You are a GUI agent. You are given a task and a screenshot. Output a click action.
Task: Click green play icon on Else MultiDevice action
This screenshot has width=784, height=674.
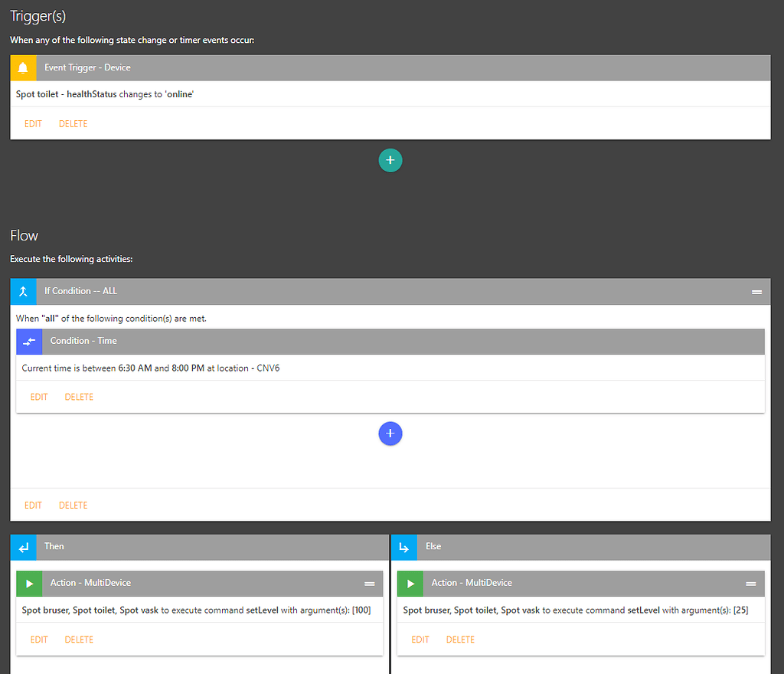tap(410, 583)
